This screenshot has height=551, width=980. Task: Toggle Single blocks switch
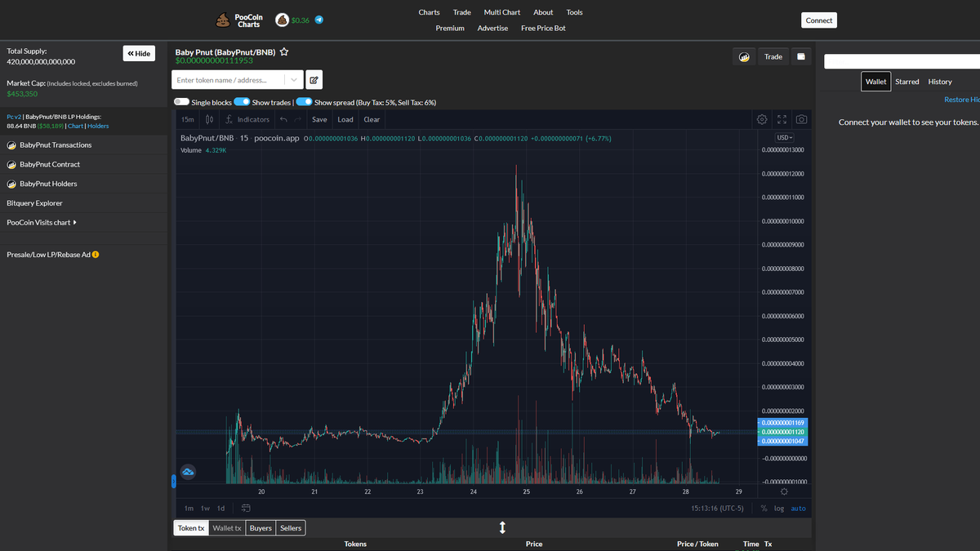coord(181,102)
